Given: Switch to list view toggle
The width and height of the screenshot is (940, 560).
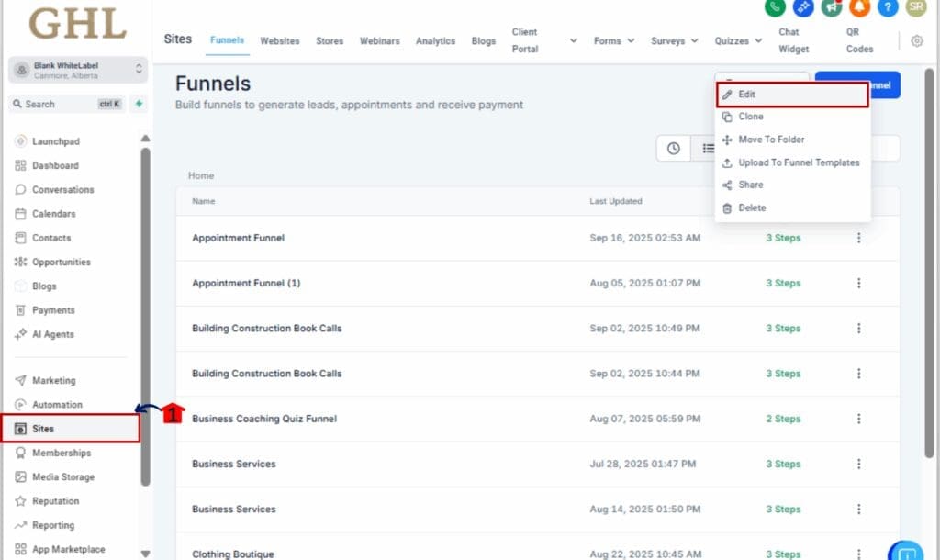Looking at the screenshot, I should (707, 149).
